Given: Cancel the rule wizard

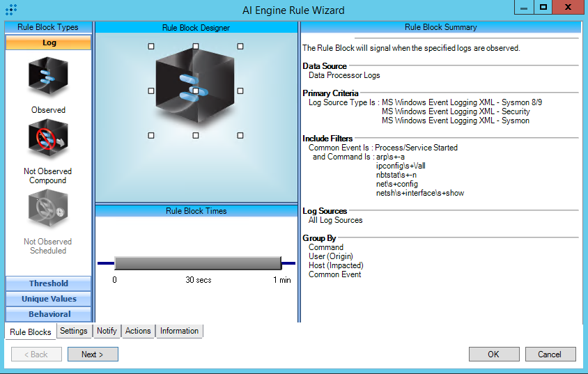Looking at the screenshot, I should (x=550, y=354).
